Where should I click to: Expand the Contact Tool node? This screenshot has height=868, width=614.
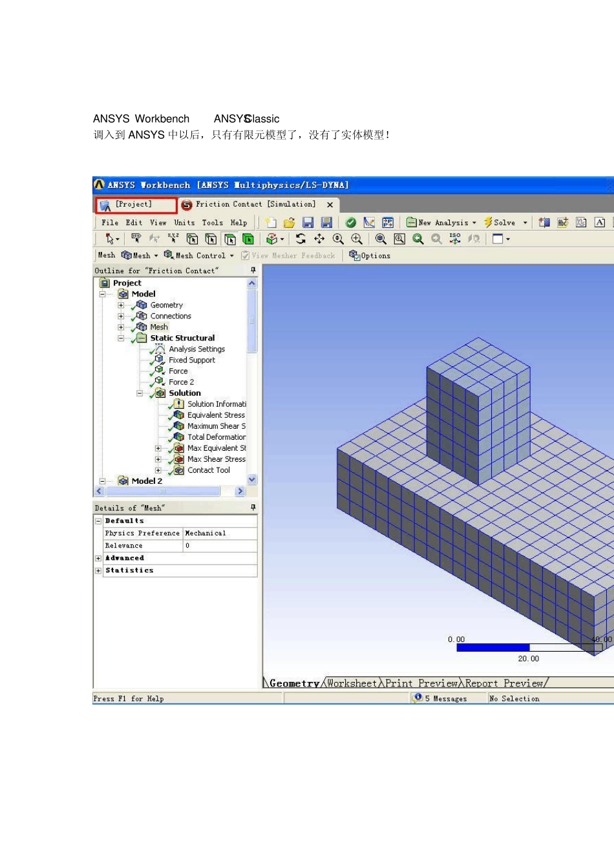(158, 470)
